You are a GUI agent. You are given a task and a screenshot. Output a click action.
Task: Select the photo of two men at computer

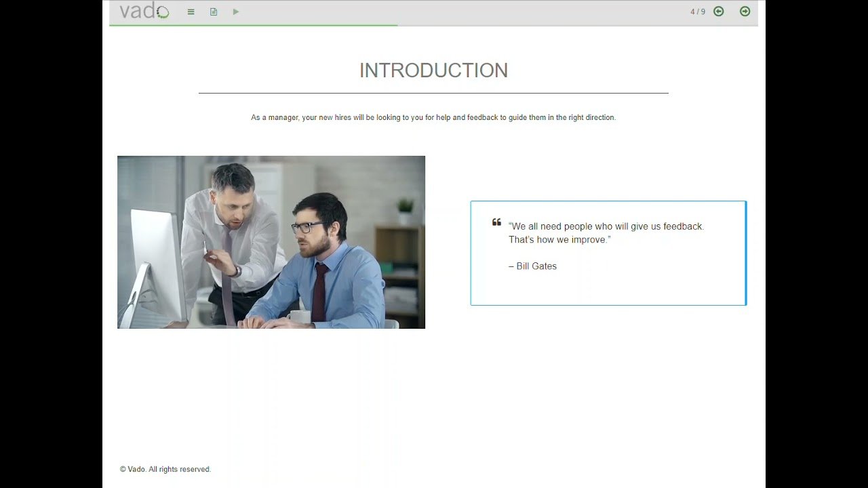[271, 242]
